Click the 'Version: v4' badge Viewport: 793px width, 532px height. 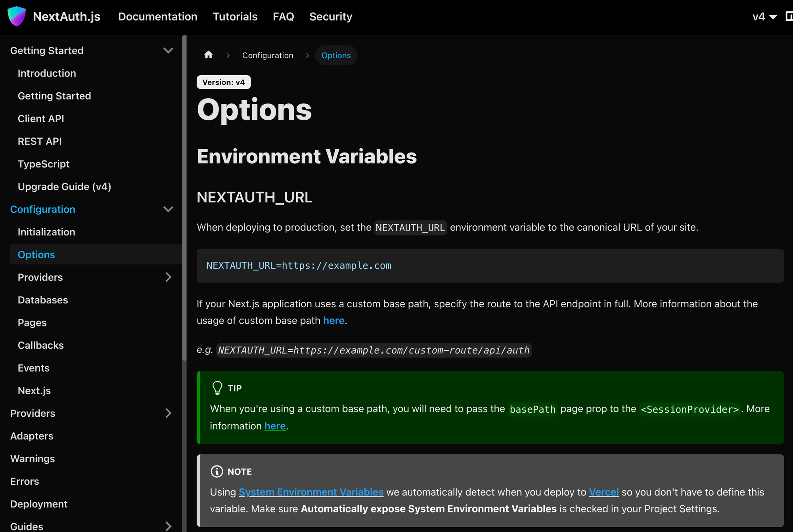pos(224,82)
